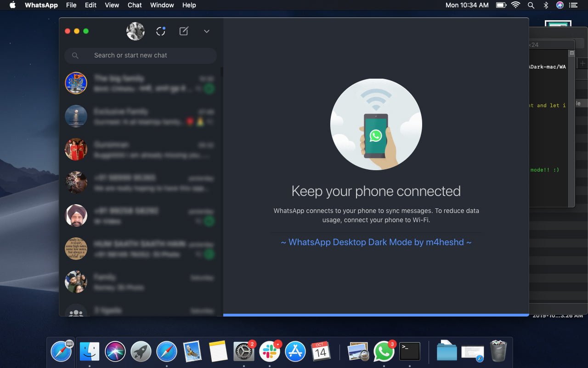Open the Chat menu
This screenshot has width=588, height=368.
tap(135, 5)
